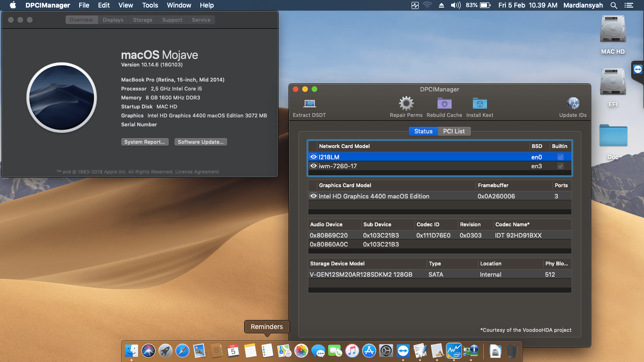The image size is (644, 362).
Task: Open DPCIManager application menu
Action: click(48, 5)
